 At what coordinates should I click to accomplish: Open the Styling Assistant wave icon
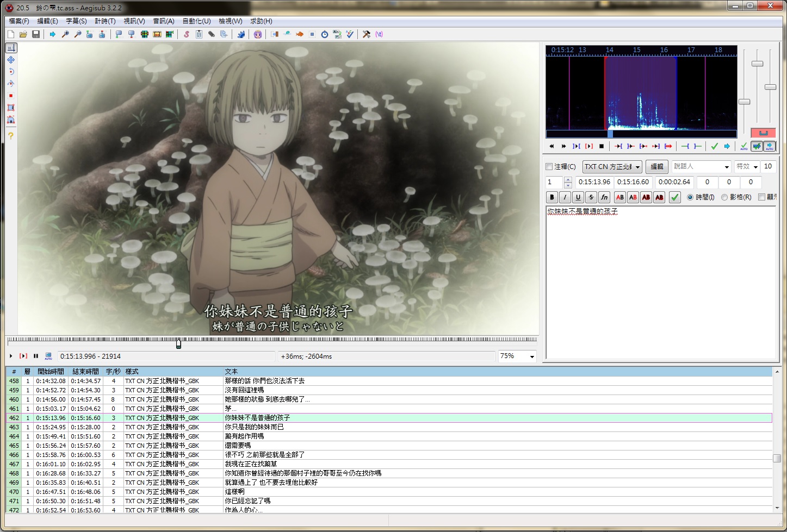click(287, 34)
